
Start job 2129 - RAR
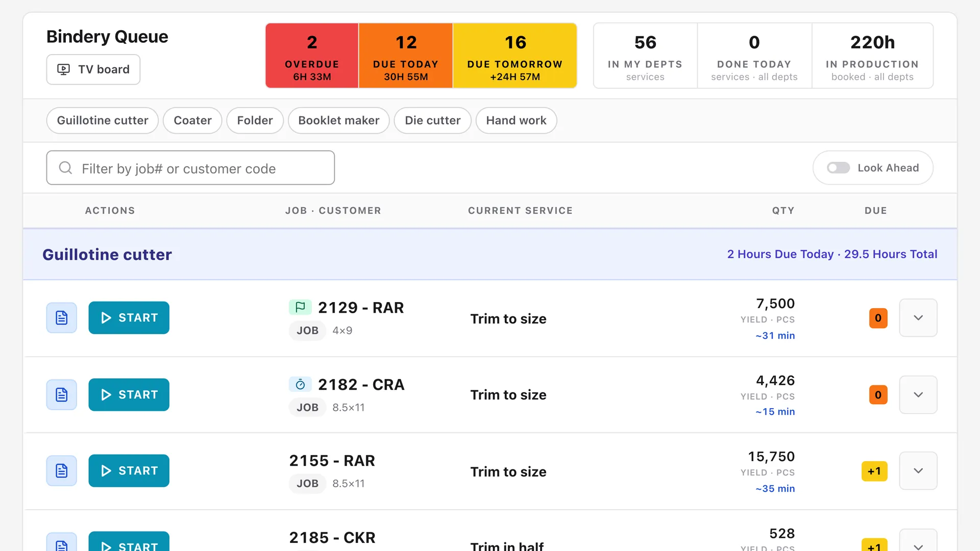(x=129, y=318)
